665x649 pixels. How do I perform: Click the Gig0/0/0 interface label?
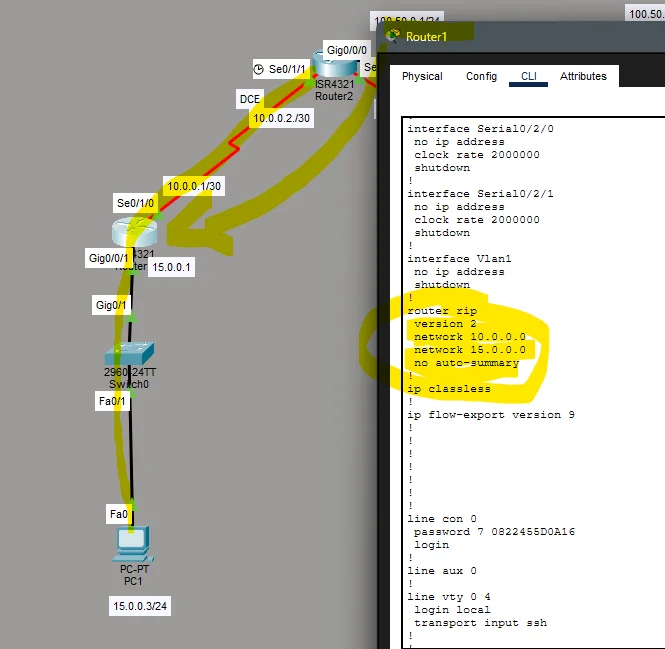tap(346, 50)
